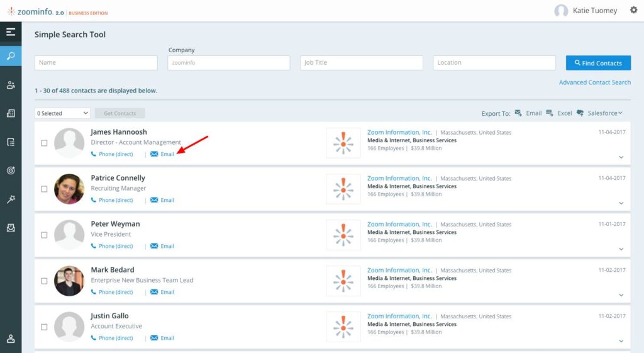
Task: Click the Job Title input field
Action: click(x=362, y=63)
